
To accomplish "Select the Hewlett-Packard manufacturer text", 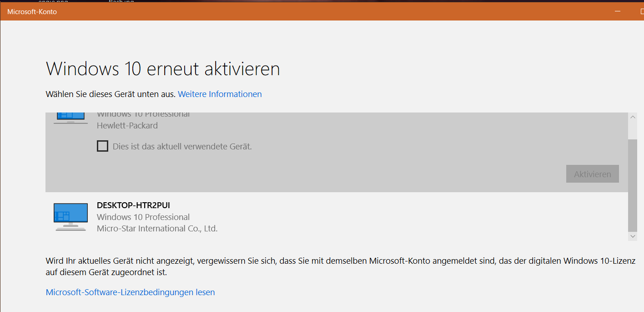I will [127, 126].
